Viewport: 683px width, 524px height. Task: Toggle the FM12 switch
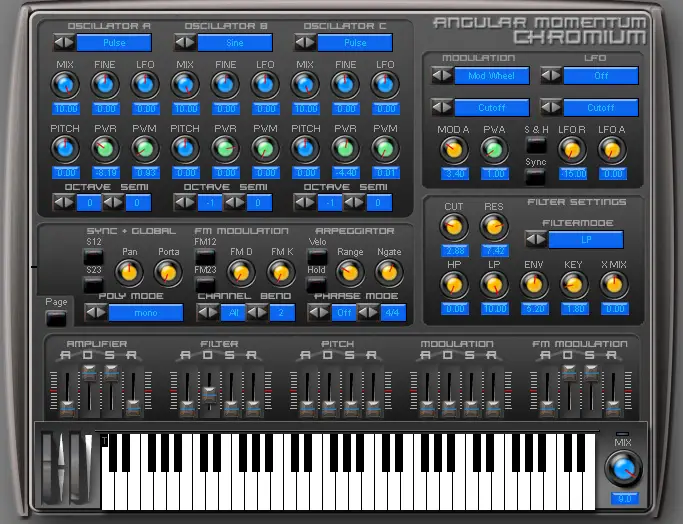pyautogui.click(x=205, y=257)
